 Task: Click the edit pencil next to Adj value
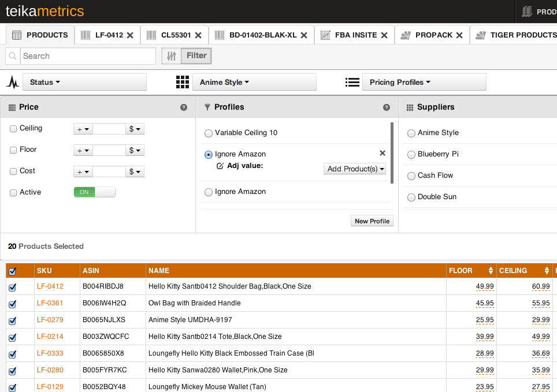[x=220, y=166]
